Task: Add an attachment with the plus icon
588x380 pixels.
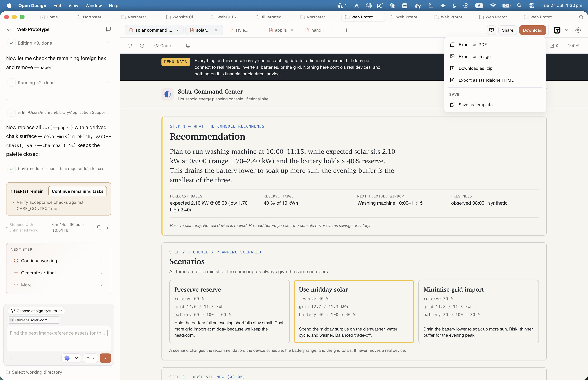Action: [11, 358]
